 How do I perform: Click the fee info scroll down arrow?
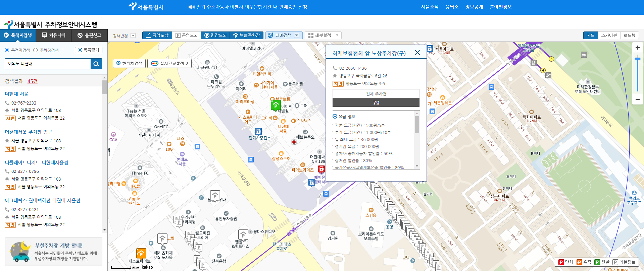coord(417,166)
